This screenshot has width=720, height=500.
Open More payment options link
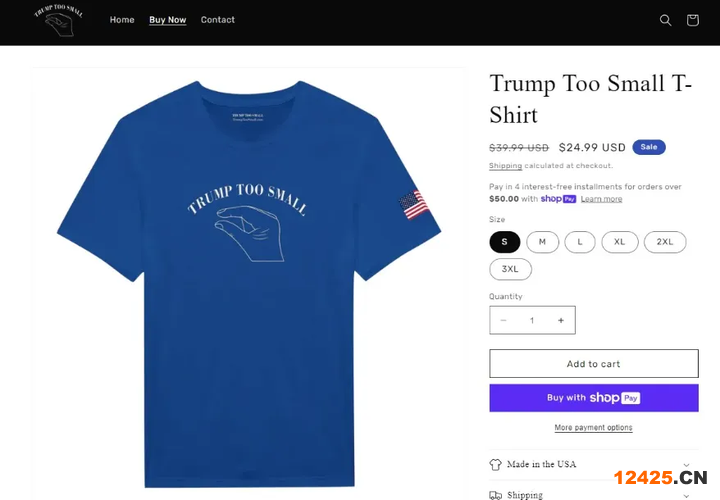coord(594,428)
